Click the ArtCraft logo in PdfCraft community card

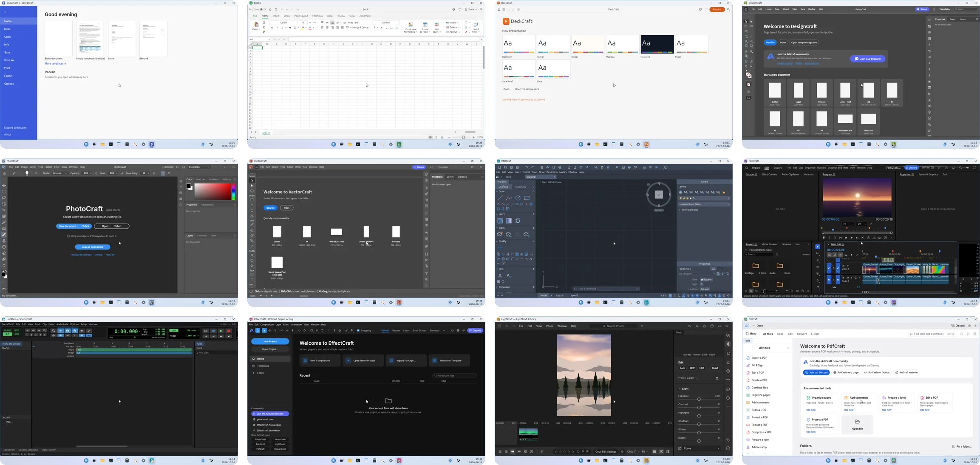click(805, 363)
